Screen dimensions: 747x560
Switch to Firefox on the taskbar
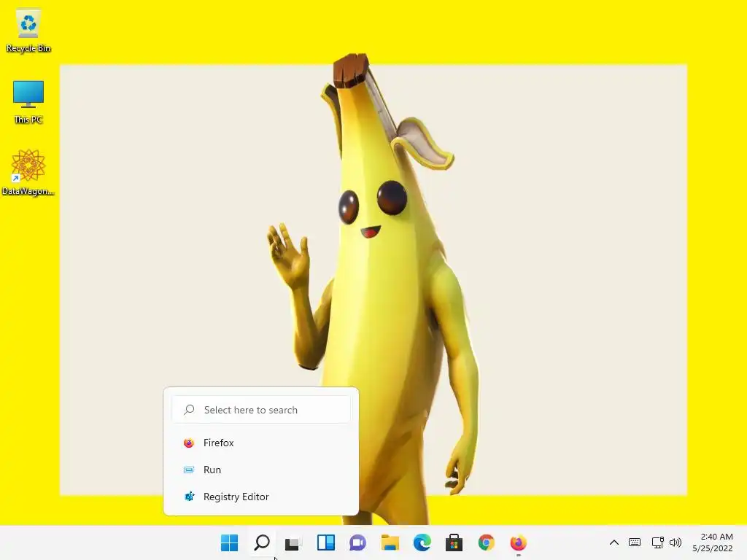click(x=519, y=542)
